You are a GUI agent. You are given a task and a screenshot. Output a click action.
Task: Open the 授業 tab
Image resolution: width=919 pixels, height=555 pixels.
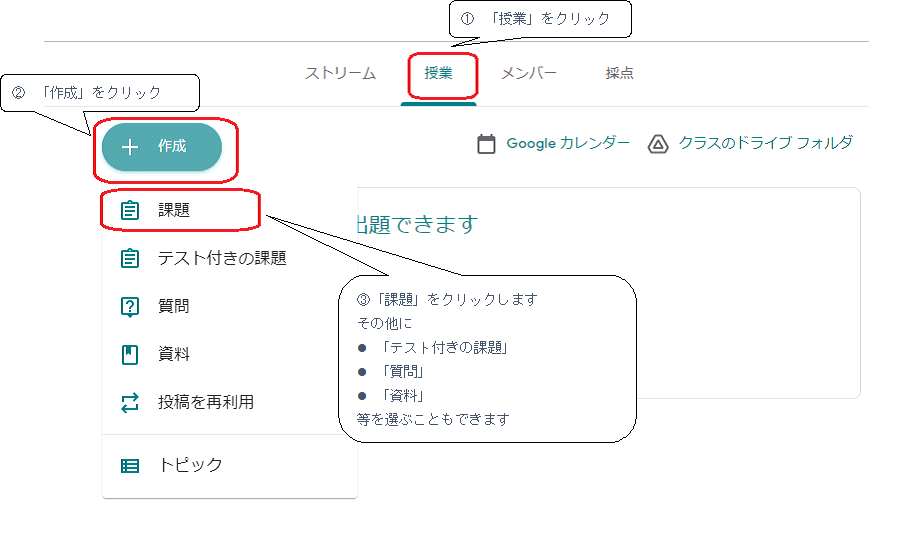438,73
